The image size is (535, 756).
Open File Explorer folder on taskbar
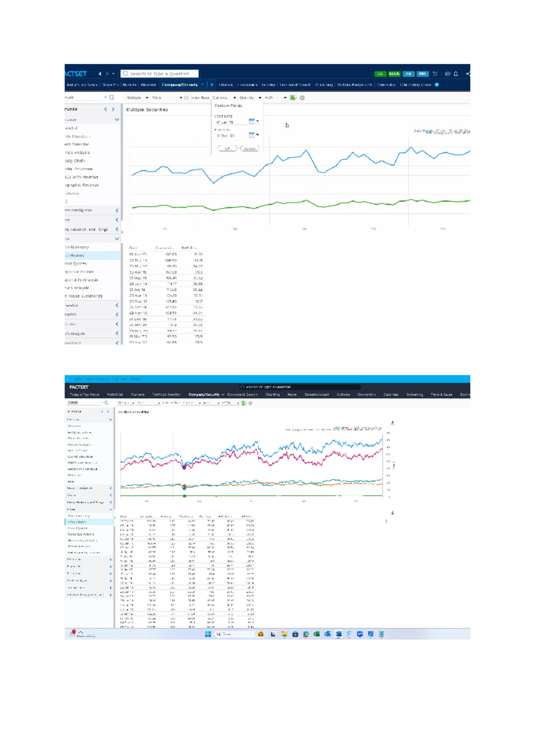point(284,634)
